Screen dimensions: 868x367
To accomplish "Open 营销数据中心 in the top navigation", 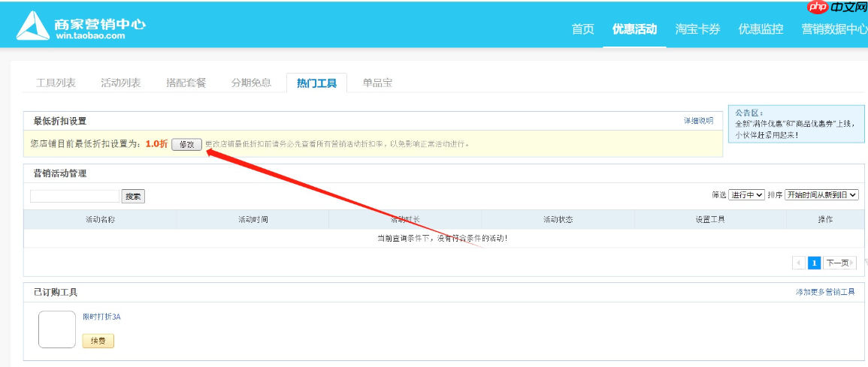I will coord(834,29).
